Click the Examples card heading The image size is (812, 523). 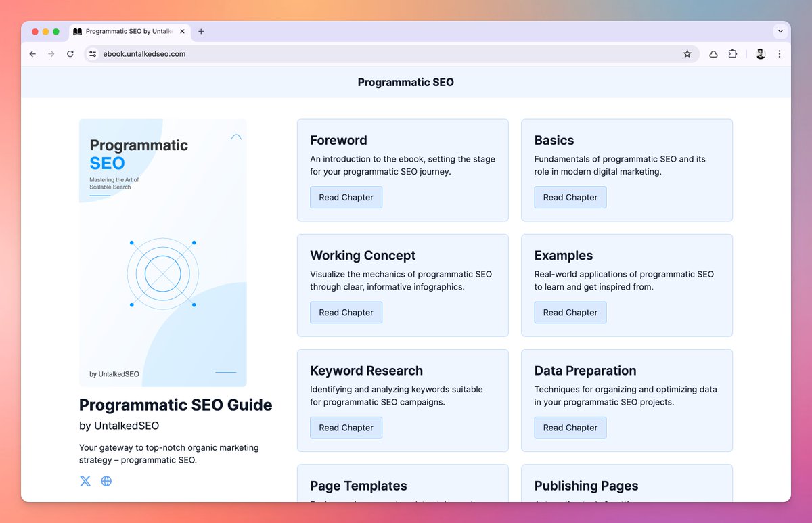(x=564, y=256)
